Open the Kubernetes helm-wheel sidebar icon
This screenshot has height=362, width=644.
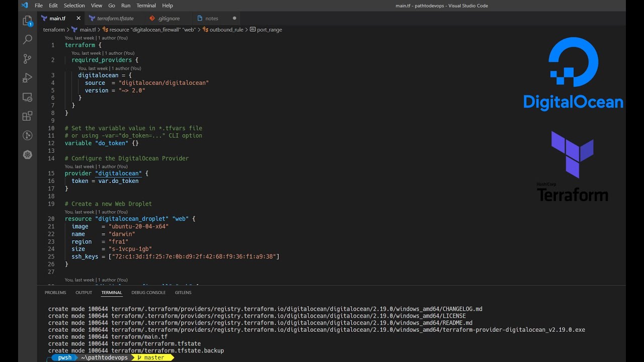pos(28,154)
